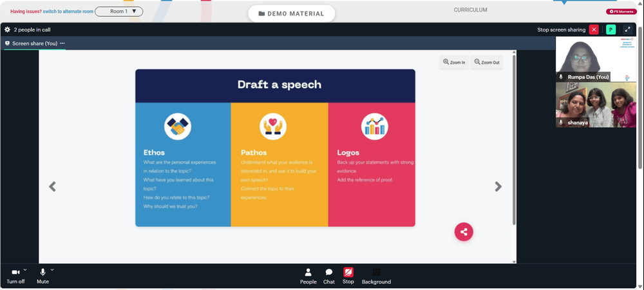Click the Logos heading text

348,152
